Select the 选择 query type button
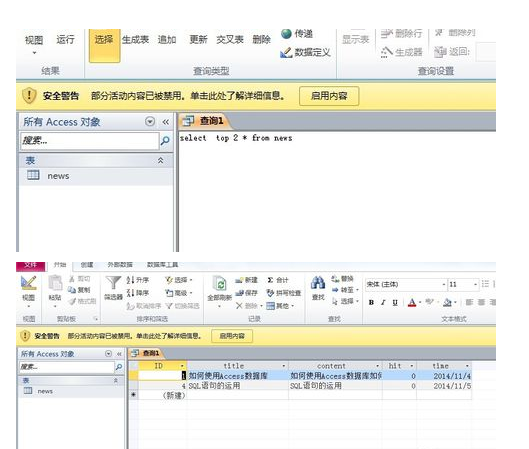Viewport: 529px width, 449px height. pos(104,45)
